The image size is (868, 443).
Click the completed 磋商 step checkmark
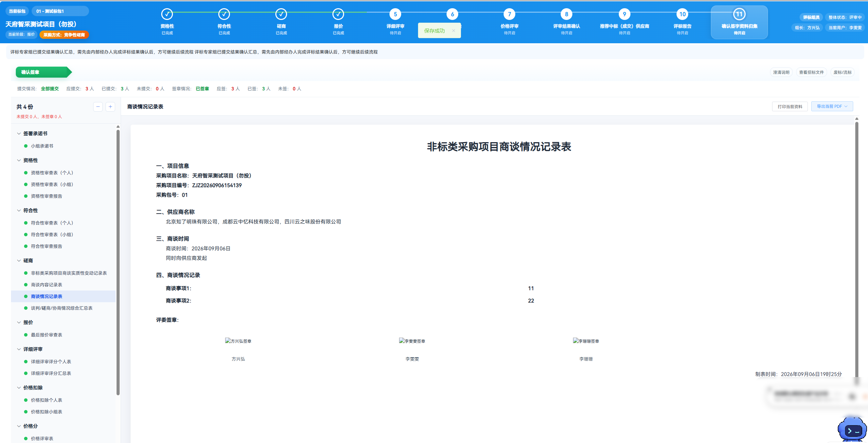click(x=281, y=14)
